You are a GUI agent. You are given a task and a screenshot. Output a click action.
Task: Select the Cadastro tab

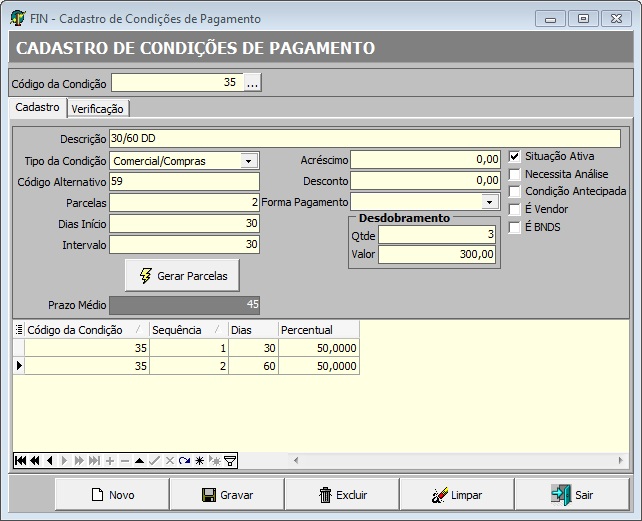click(x=37, y=107)
